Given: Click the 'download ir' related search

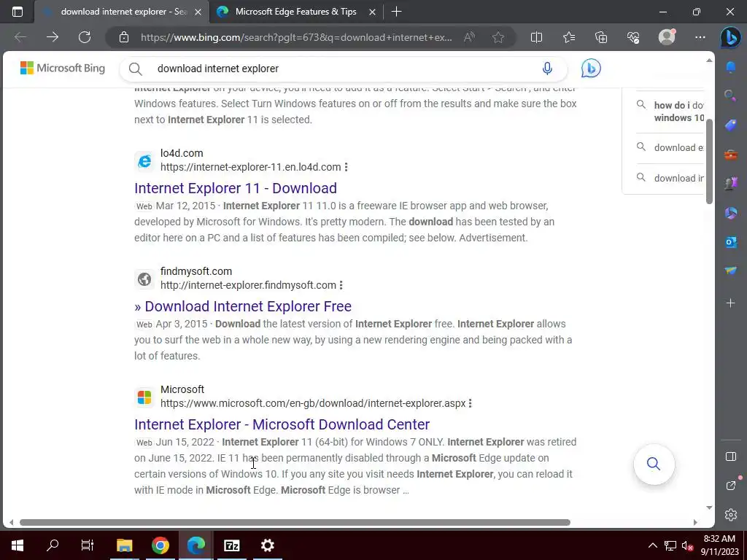Looking at the screenshot, I should [x=670, y=178].
